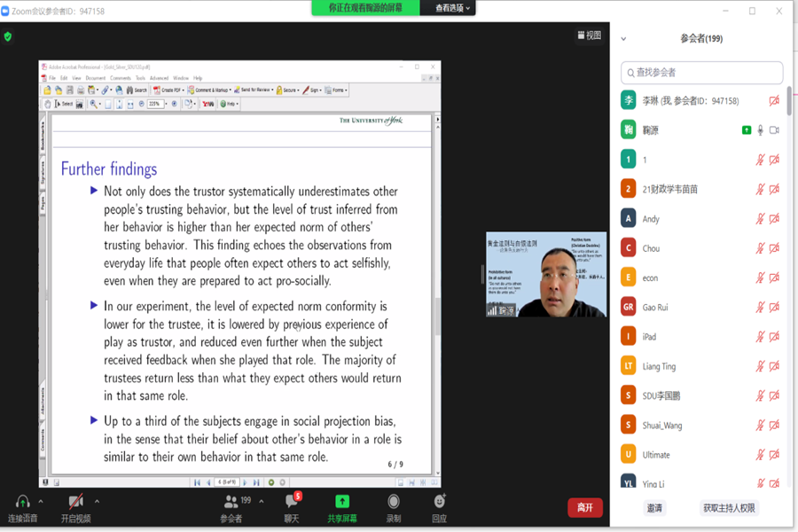Collapse the 参会者 panel using its chevron
798x532 pixels.
623,39
